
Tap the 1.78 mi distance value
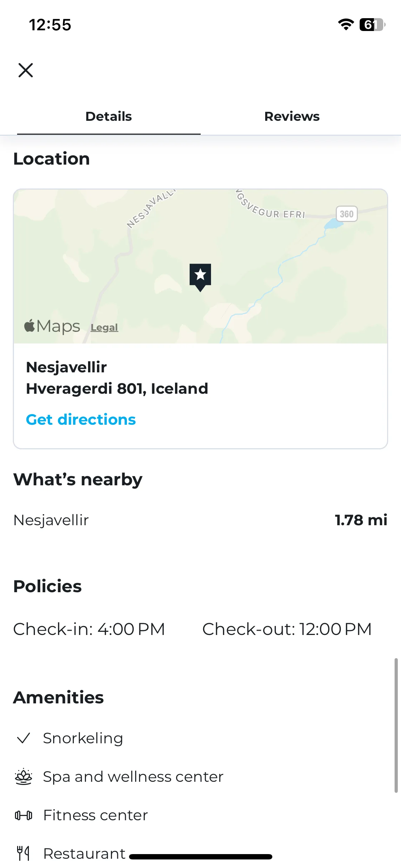pyautogui.click(x=361, y=520)
